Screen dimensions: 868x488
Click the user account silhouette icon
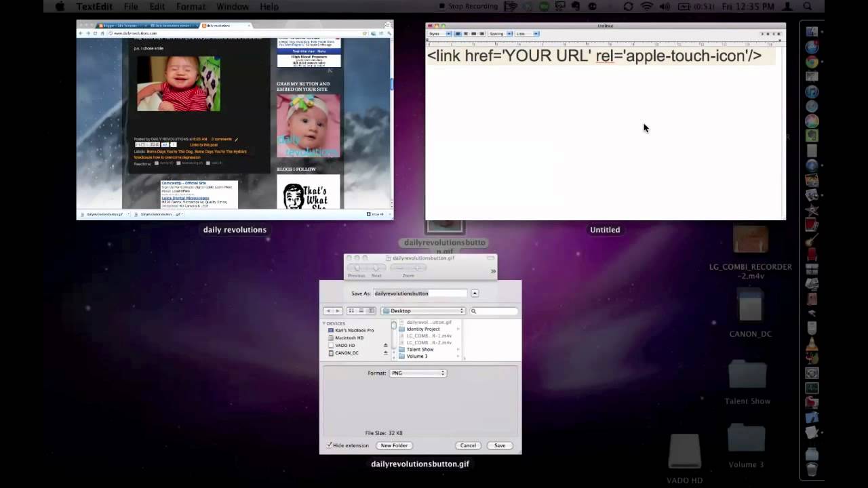click(x=789, y=6)
